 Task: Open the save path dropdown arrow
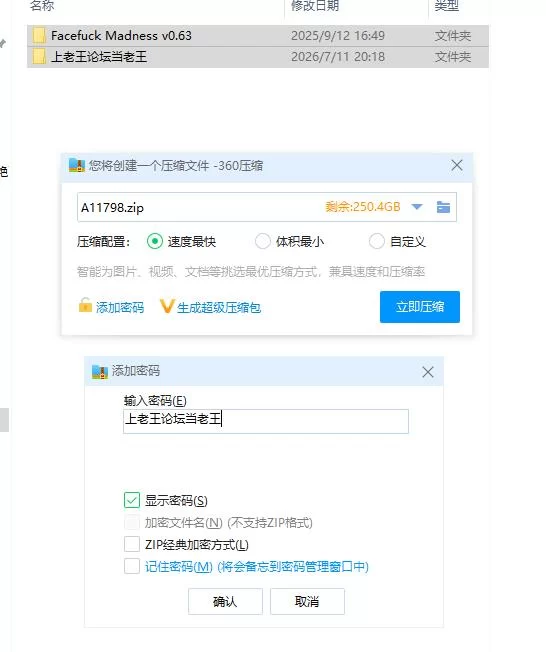417,207
